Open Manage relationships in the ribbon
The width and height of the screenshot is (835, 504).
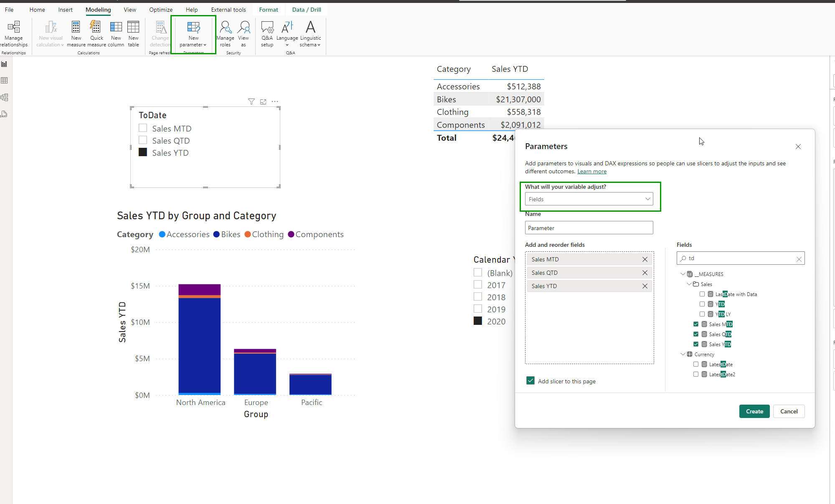pos(14,34)
